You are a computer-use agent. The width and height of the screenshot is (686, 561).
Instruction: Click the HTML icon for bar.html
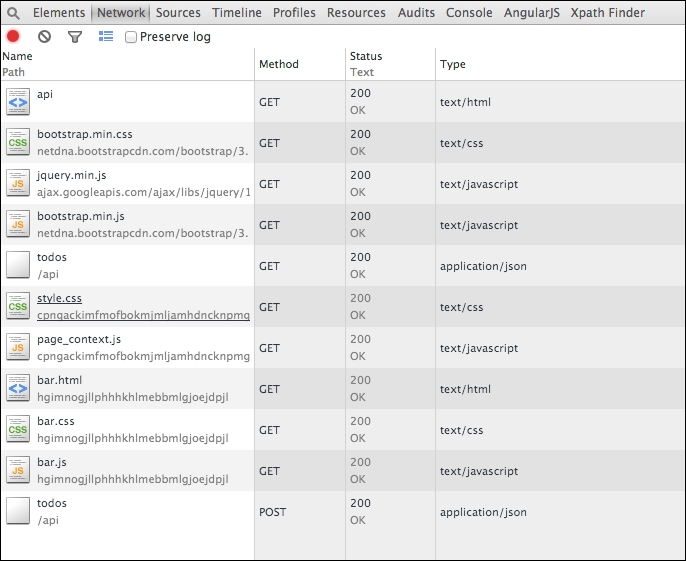18,389
